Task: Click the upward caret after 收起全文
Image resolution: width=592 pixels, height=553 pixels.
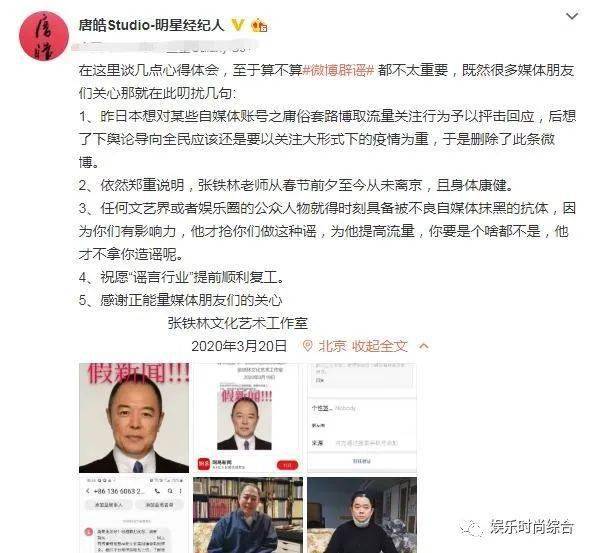Action: coord(424,346)
